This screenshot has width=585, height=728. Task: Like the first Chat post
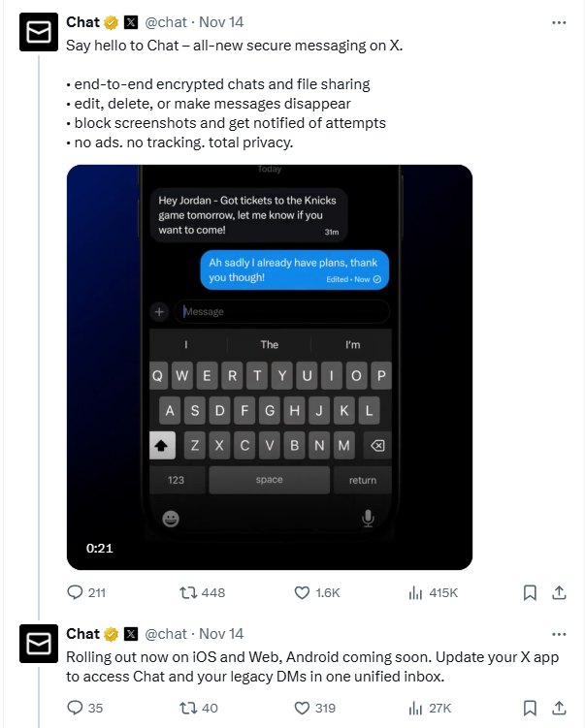301,592
